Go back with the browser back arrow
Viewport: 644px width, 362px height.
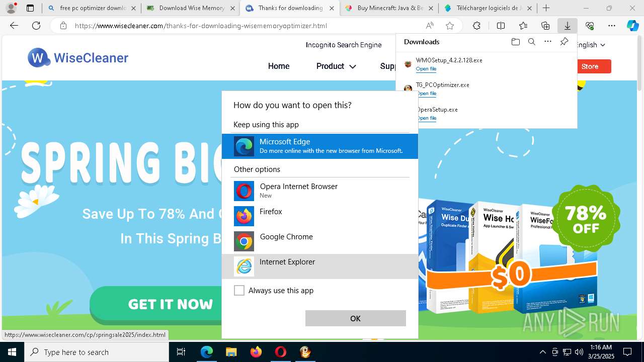[x=14, y=26]
